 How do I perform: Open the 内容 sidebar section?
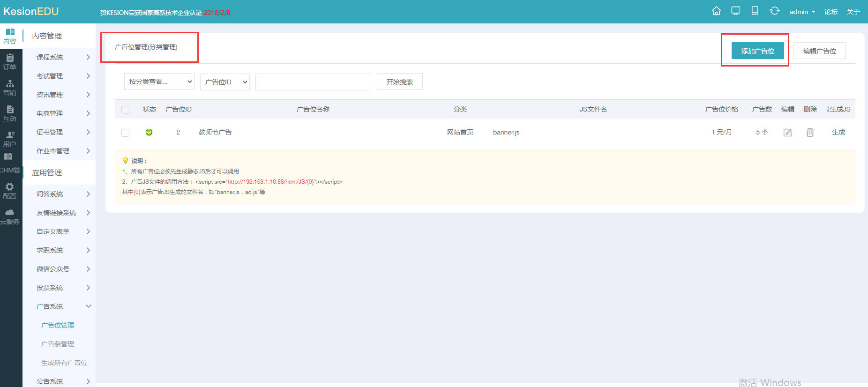(10, 36)
